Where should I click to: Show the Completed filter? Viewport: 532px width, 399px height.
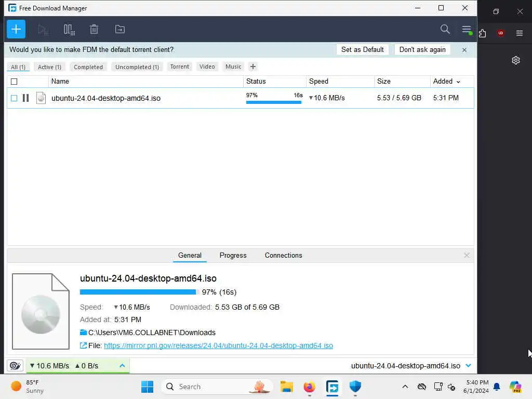[x=88, y=67]
